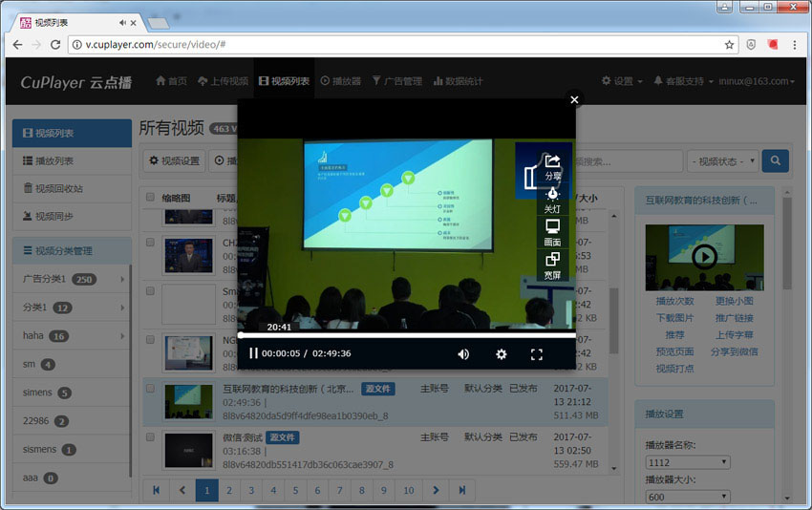The width and height of the screenshot is (812, 510).
Task: Jump to the last page icon
Action: click(x=462, y=490)
